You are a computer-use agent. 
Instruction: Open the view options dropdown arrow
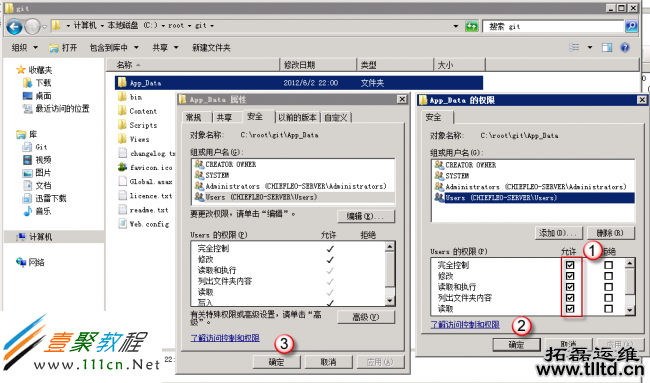coord(590,47)
